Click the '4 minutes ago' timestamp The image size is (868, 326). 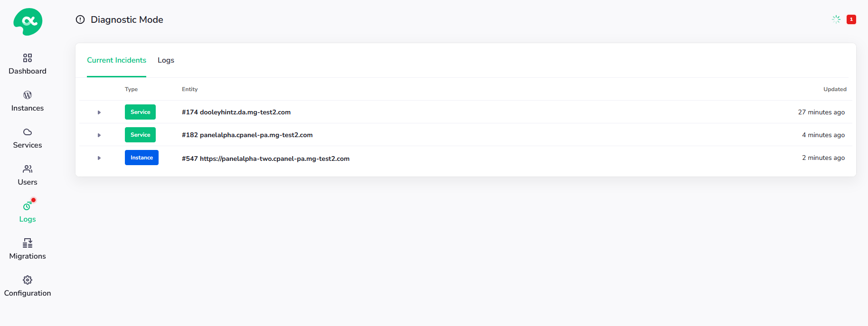pos(823,135)
